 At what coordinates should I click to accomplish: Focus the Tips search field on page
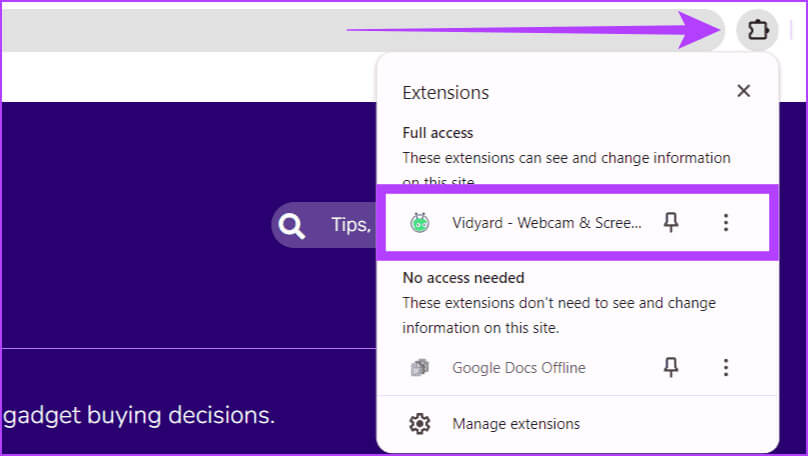point(324,225)
